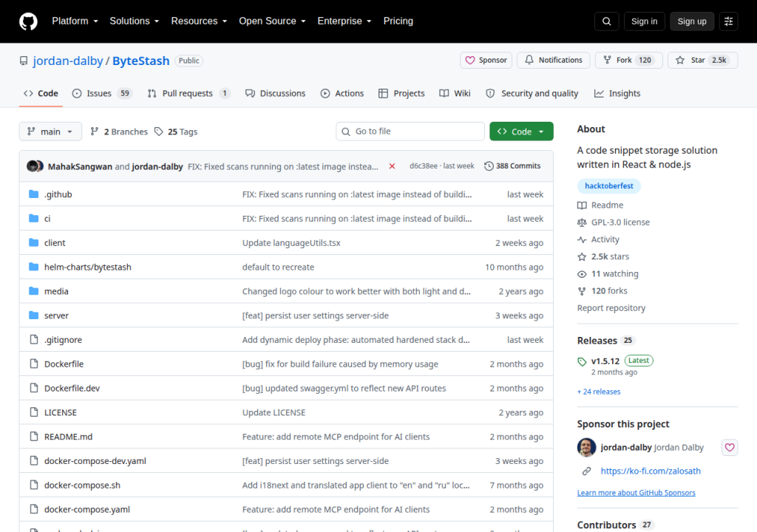
Task: Expand the Open Source menu
Action: coord(272,21)
